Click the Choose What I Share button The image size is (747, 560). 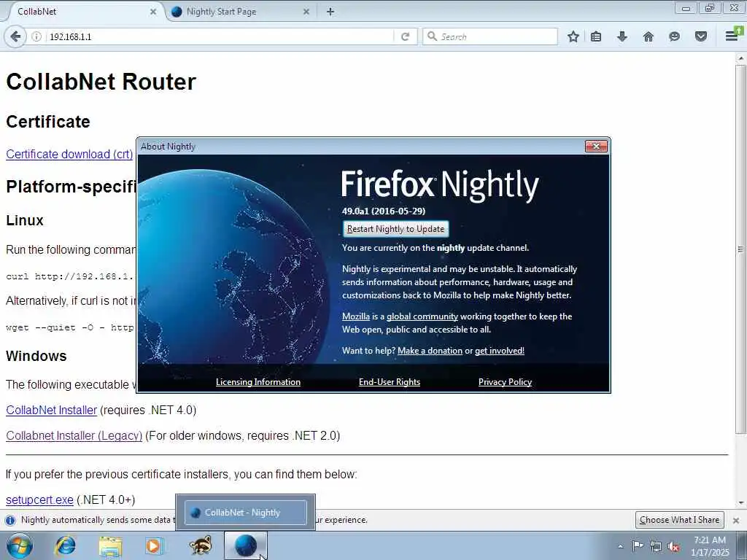pyautogui.click(x=679, y=520)
